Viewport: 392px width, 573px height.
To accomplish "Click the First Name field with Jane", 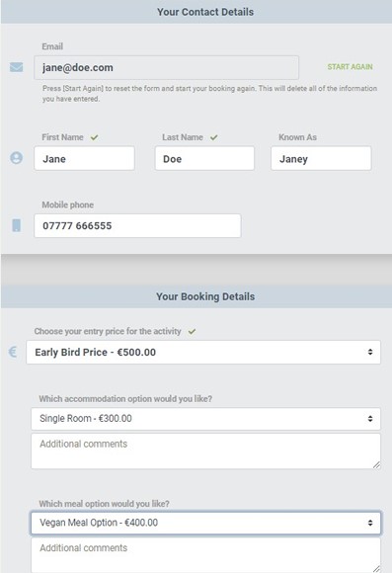I will point(84,159).
